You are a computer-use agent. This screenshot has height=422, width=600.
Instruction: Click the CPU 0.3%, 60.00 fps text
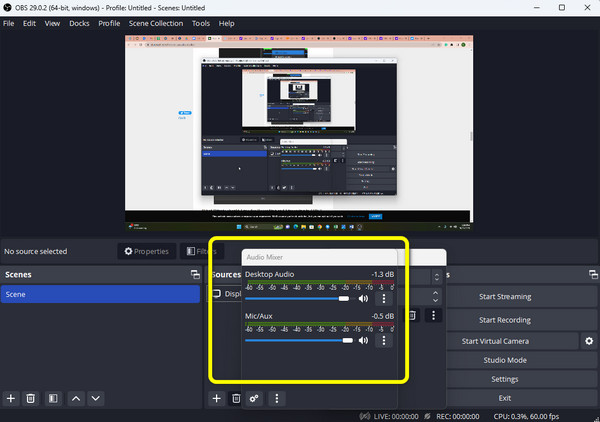coord(526,416)
